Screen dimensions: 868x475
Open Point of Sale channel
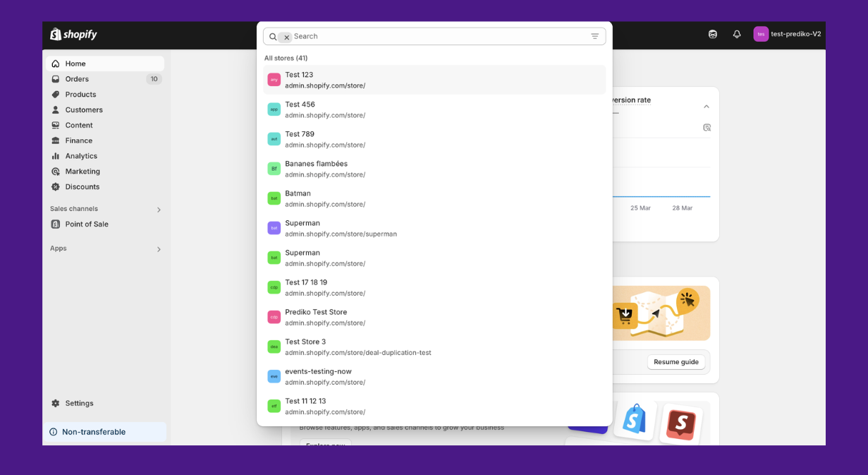pos(105,224)
